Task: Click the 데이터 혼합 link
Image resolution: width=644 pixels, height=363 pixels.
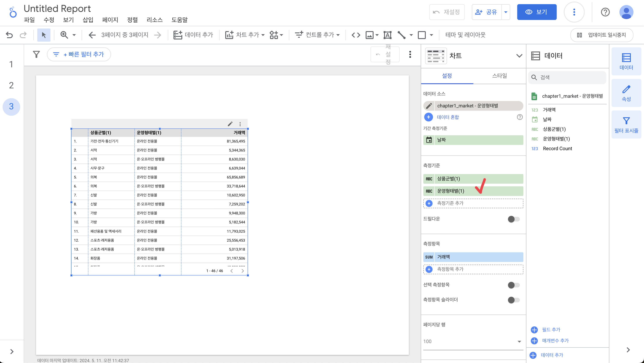Action: (447, 117)
